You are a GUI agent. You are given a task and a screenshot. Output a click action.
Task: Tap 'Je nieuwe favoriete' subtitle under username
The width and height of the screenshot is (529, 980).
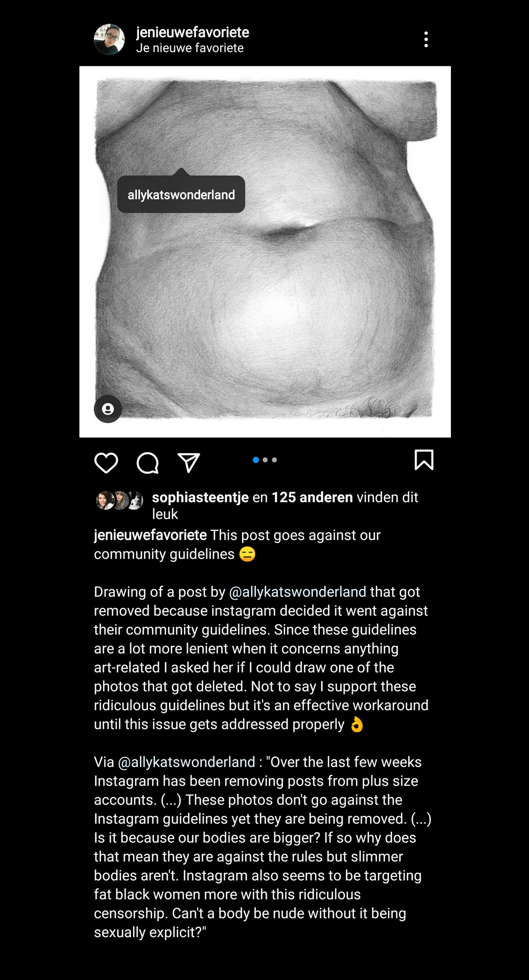[x=190, y=48]
